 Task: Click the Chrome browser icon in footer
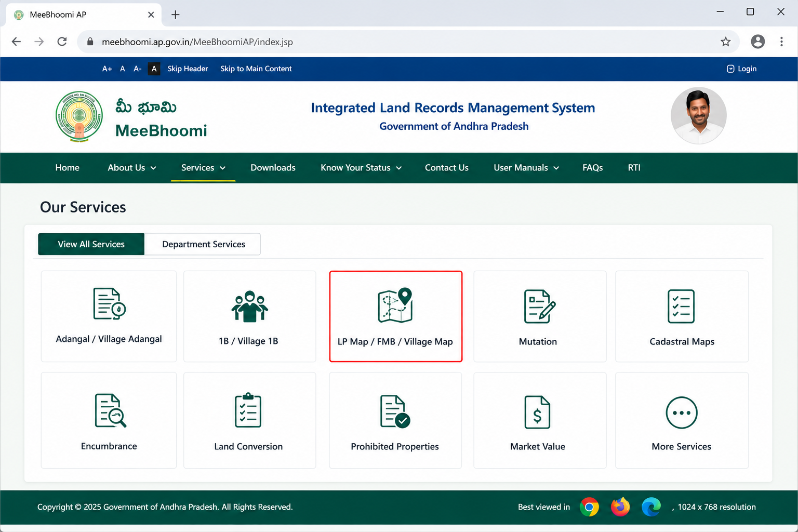tap(589, 507)
